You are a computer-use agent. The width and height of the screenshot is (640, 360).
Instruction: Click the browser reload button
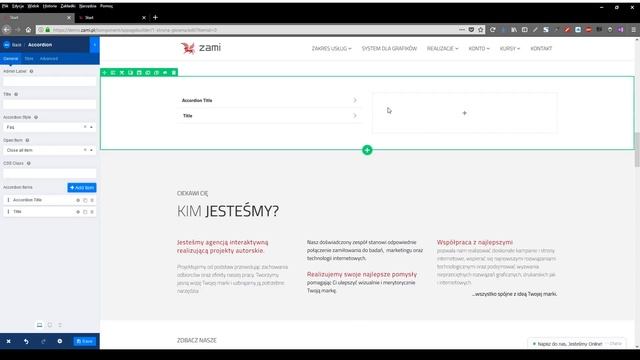coord(493,30)
